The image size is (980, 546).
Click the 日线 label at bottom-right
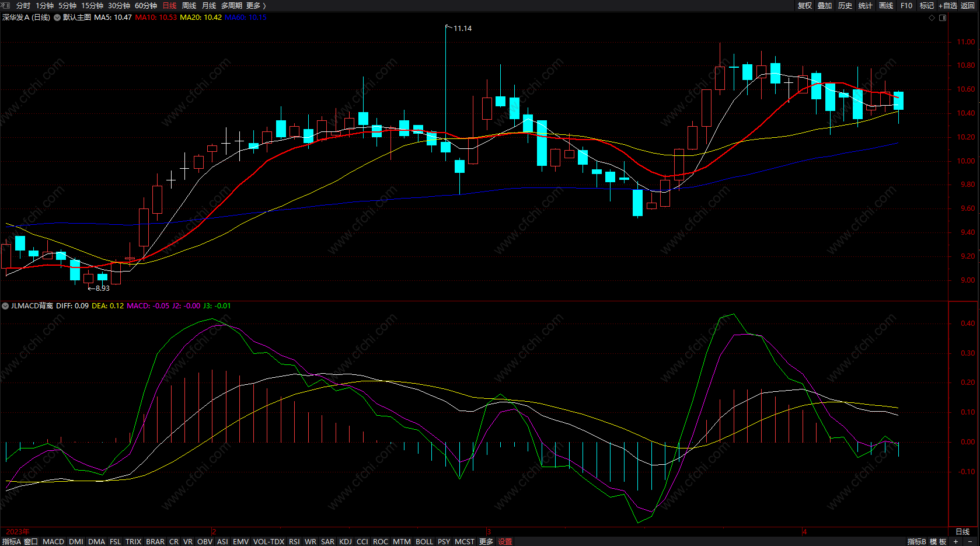962,532
